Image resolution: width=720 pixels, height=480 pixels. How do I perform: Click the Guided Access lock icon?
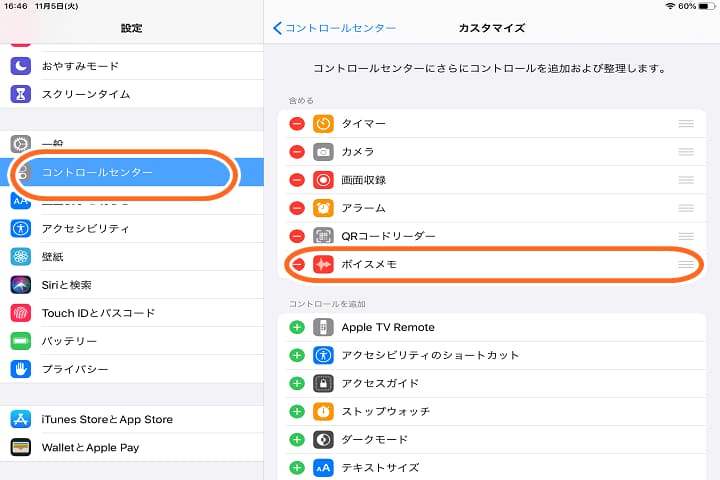323,383
